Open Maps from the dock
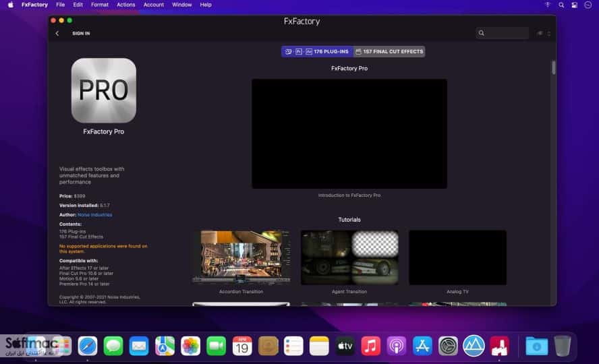The image size is (599, 364). click(165, 346)
